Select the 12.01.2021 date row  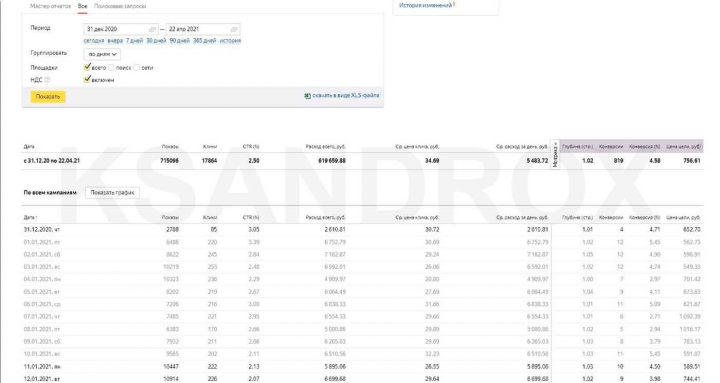363,379
